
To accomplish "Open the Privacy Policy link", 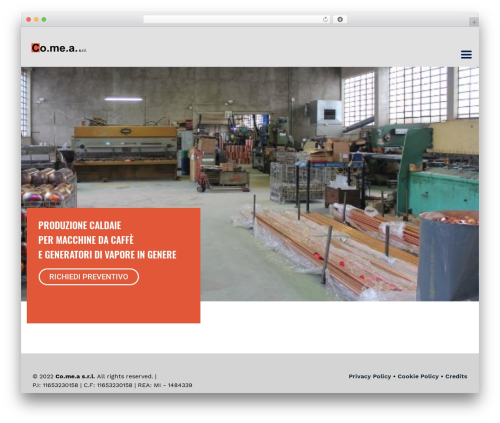I will click(x=370, y=376).
